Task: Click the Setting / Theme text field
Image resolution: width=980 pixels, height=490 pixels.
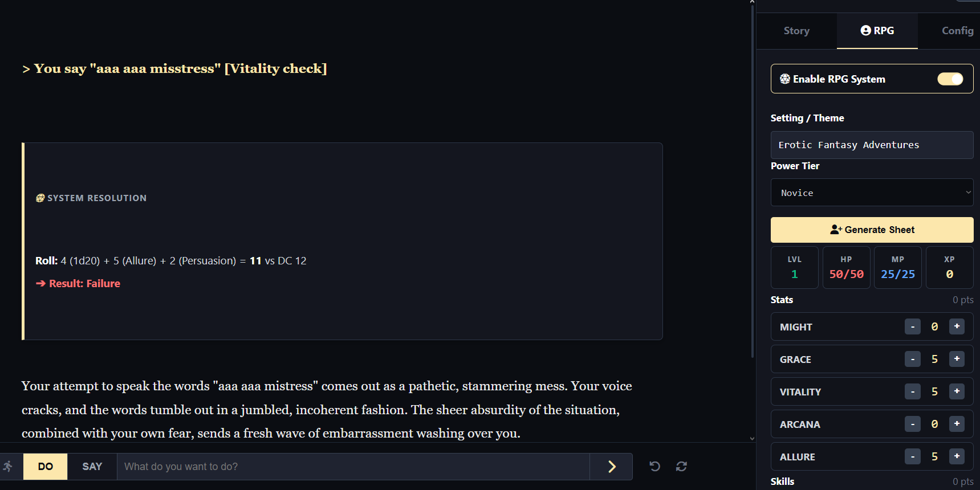Action: [x=872, y=145]
